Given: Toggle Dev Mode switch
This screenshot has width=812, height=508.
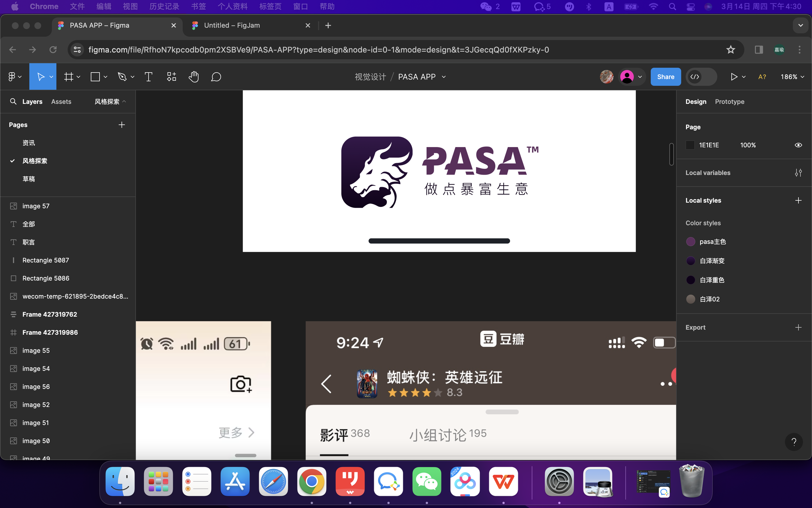Looking at the screenshot, I should 701,77.
